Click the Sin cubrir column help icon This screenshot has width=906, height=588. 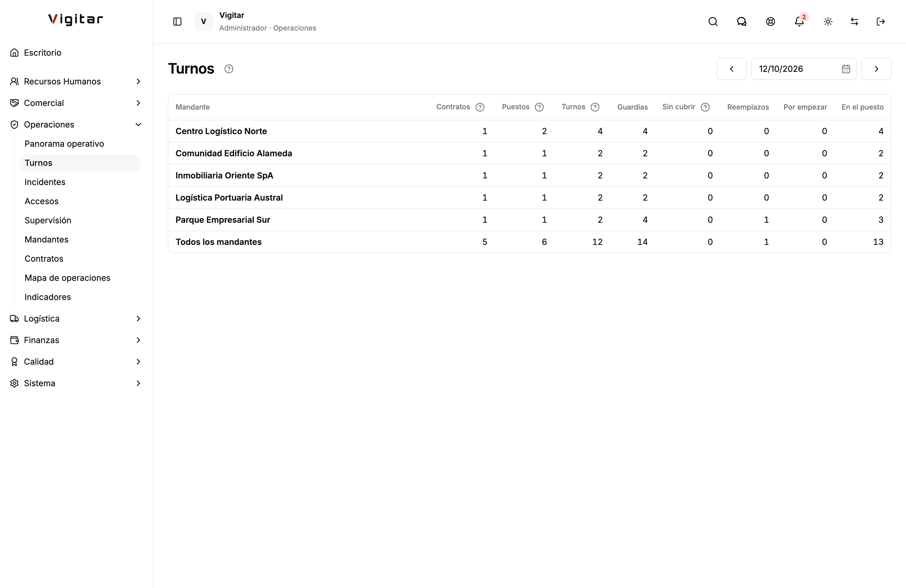[705, 107]
